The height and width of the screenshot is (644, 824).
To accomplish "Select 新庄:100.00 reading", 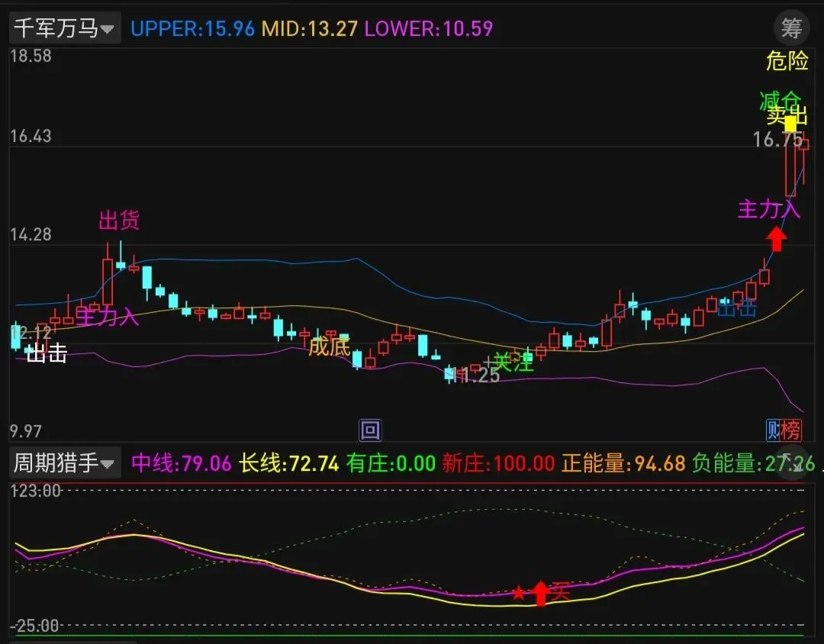I will pyautogui.click(x=498, y=463).
